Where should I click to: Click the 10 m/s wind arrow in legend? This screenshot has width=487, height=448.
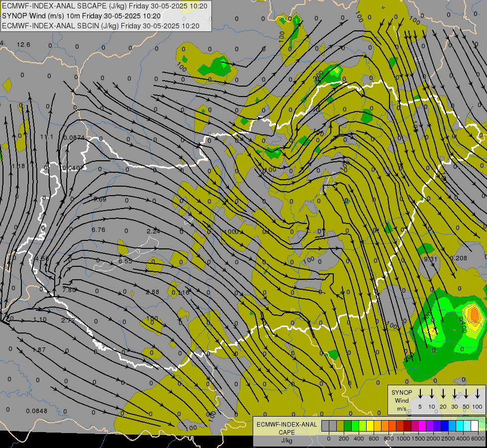coord(431,394)
